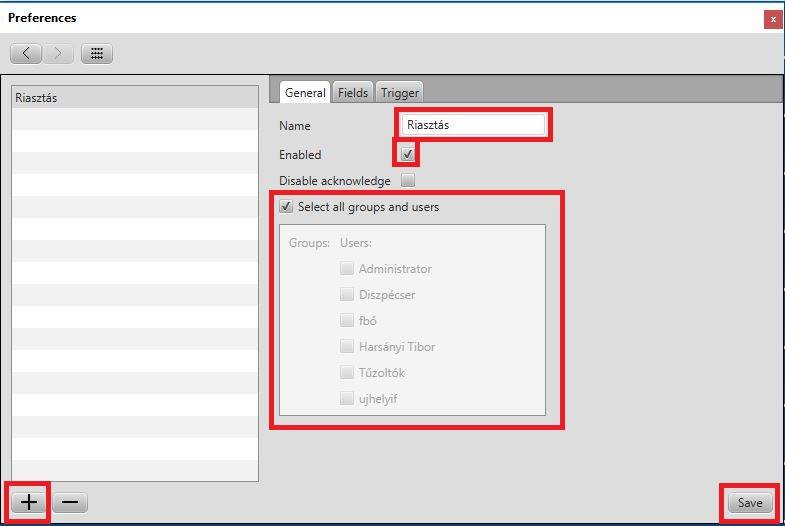Click the forward arrow navigation button
This screenshot has height=526, width=785.
[57, 53]
